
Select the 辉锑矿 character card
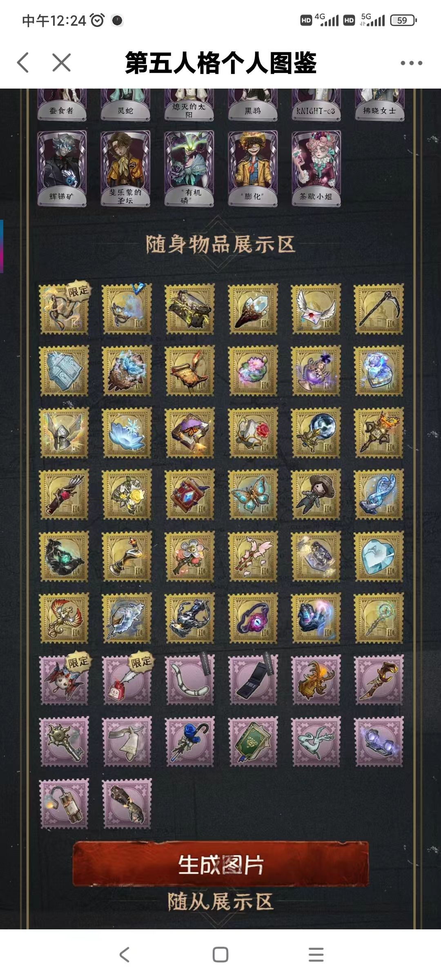pyautogui.click(x=62, y=168)
